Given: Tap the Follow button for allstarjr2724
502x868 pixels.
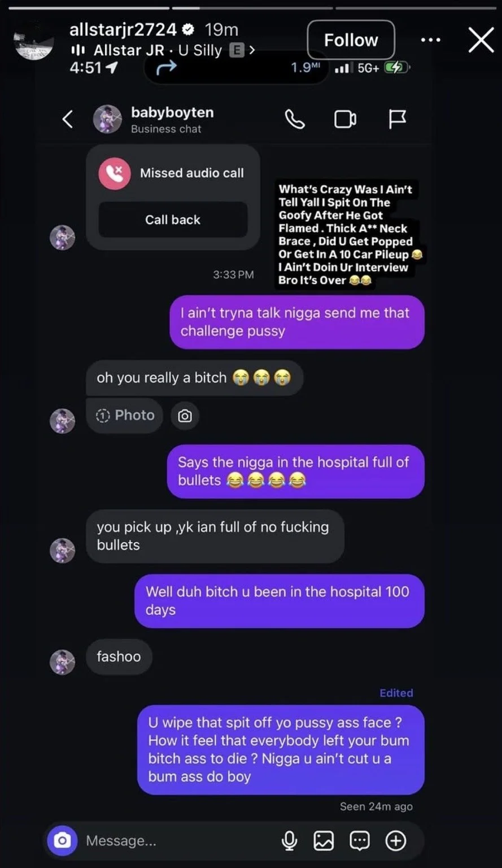Looking at the screenshot, I should [x=351, y=40].
